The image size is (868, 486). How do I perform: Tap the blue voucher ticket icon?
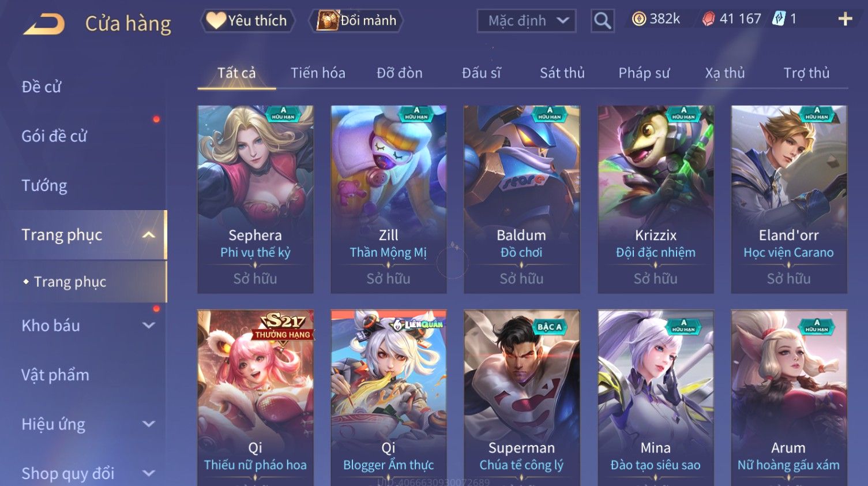[779, 19]
